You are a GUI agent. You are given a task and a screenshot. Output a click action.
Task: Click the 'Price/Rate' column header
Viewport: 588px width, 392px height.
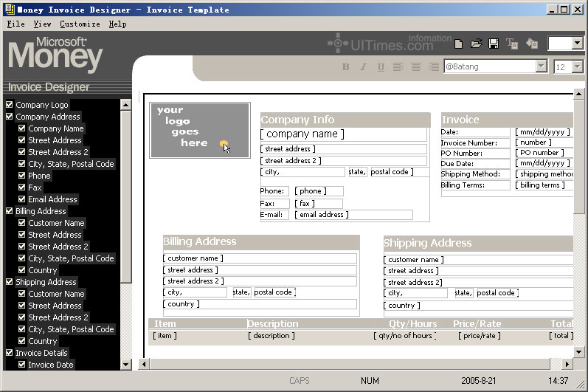point(477,324)
